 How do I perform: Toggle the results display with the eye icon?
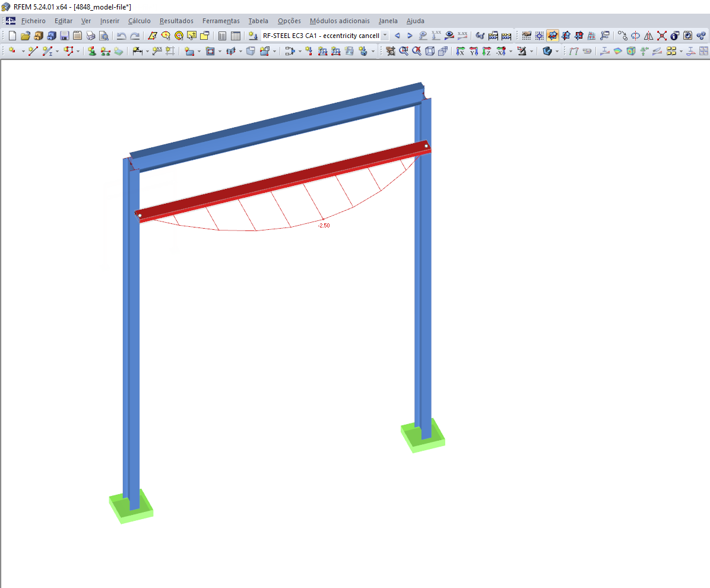point(449,35)
